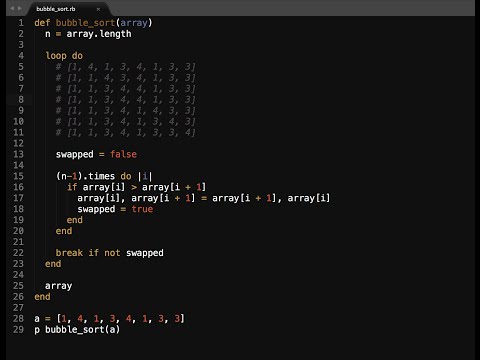The width and height of the screenshot is (480, 360).
Task: Click the '(n-1).times do |i|' line
Action: click(104, 176)
